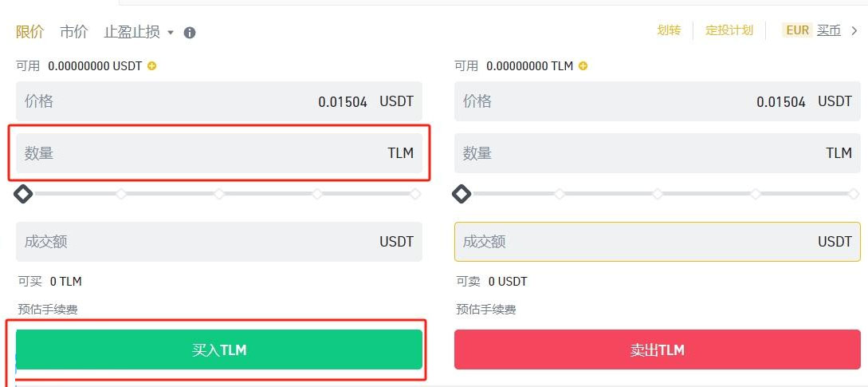Set sell slider to the rightmost marker
The height and width of the screenshot is (387, 868).
854,194
